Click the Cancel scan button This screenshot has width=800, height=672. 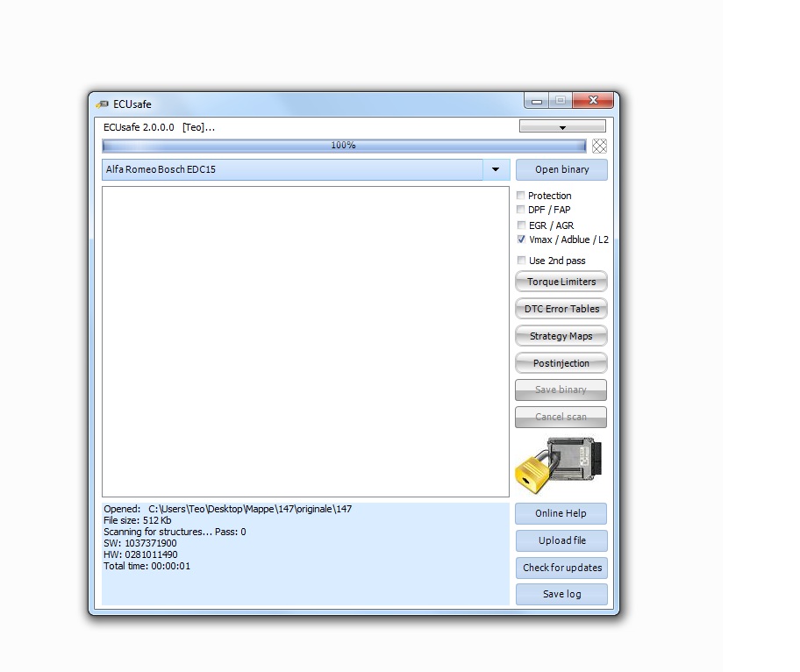pos(561,417)
